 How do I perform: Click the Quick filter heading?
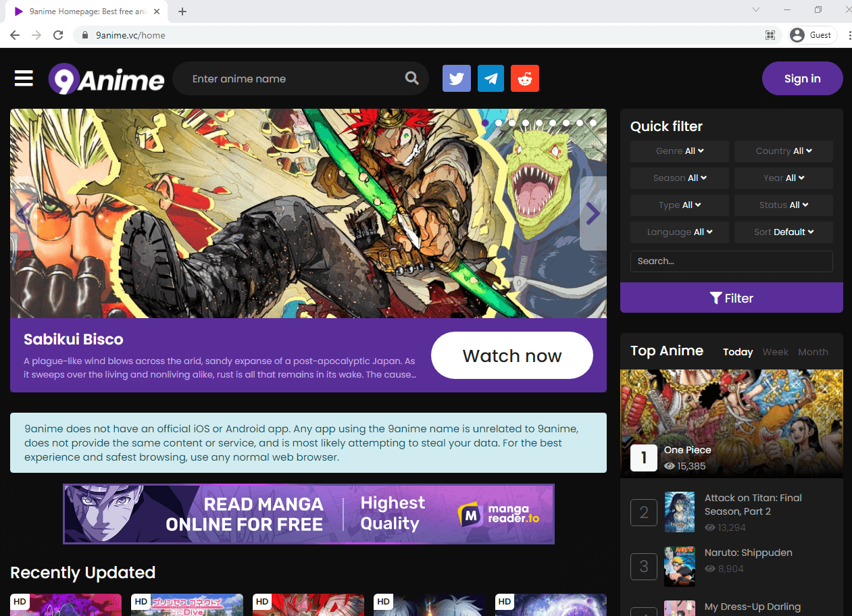click(667, 126)
